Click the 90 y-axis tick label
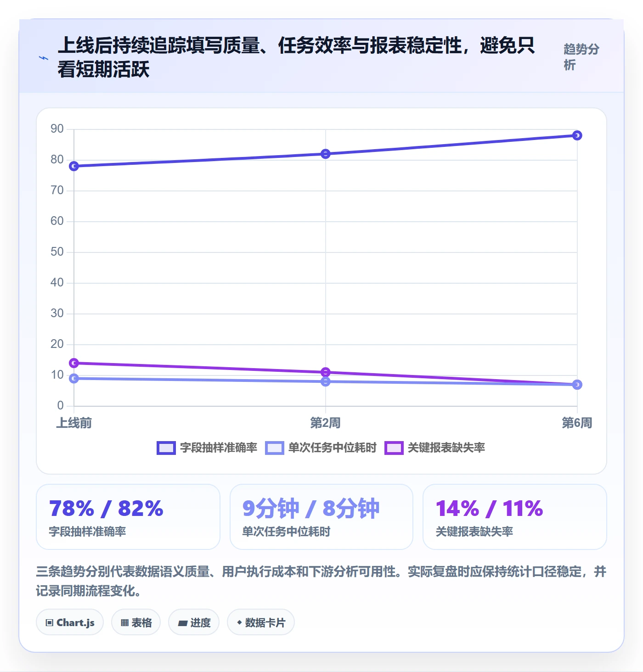The width and height of the screenshot is (643, 672). click(57, 129)
